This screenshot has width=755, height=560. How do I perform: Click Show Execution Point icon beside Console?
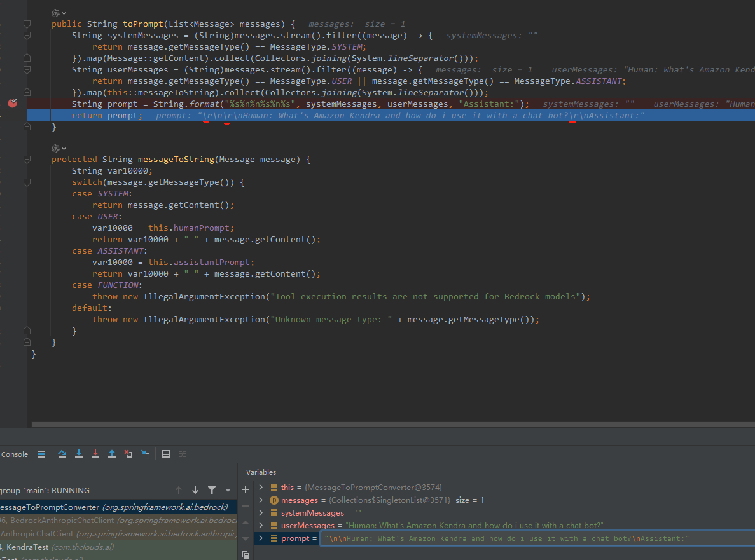[x=41, y=454]
